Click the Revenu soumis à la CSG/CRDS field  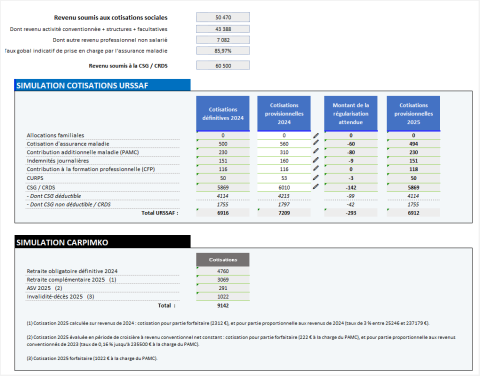pos(223,66)
